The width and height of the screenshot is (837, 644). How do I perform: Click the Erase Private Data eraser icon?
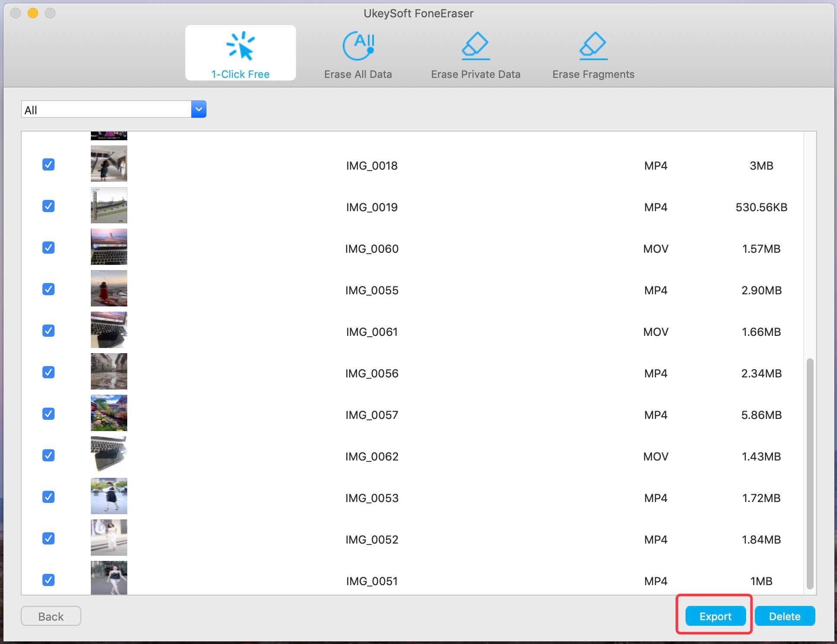coord(475,45)
